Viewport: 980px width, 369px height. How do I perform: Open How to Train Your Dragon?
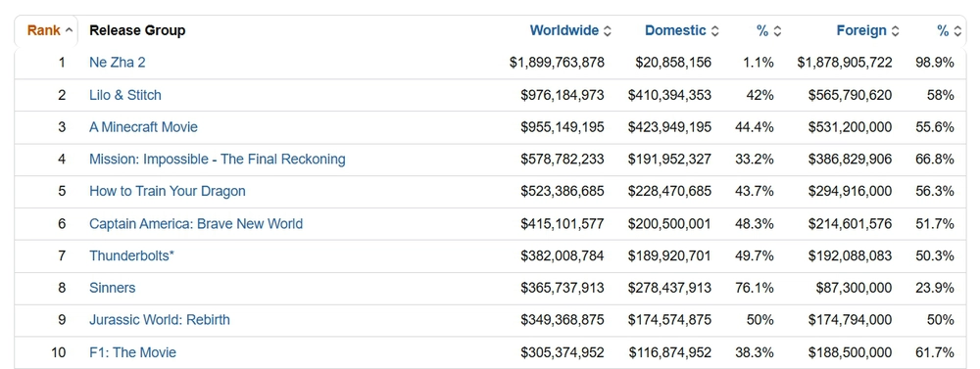point(168,191)
